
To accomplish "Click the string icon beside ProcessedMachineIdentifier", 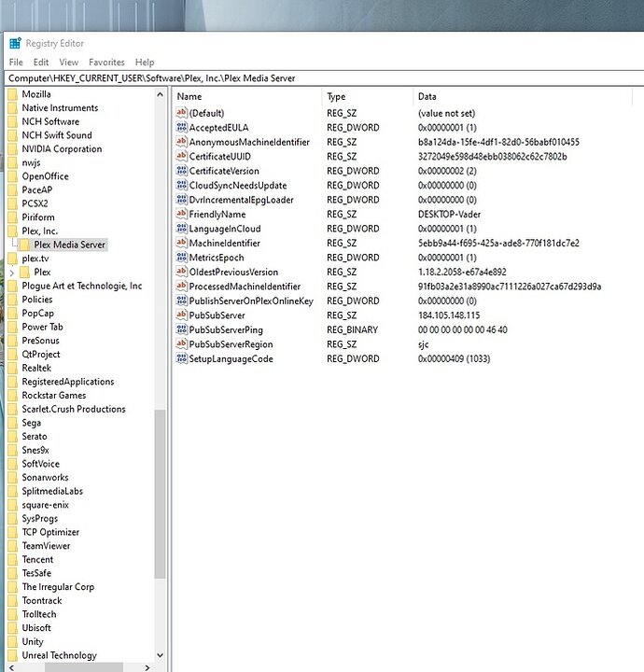I will click(x=182, y=286).
